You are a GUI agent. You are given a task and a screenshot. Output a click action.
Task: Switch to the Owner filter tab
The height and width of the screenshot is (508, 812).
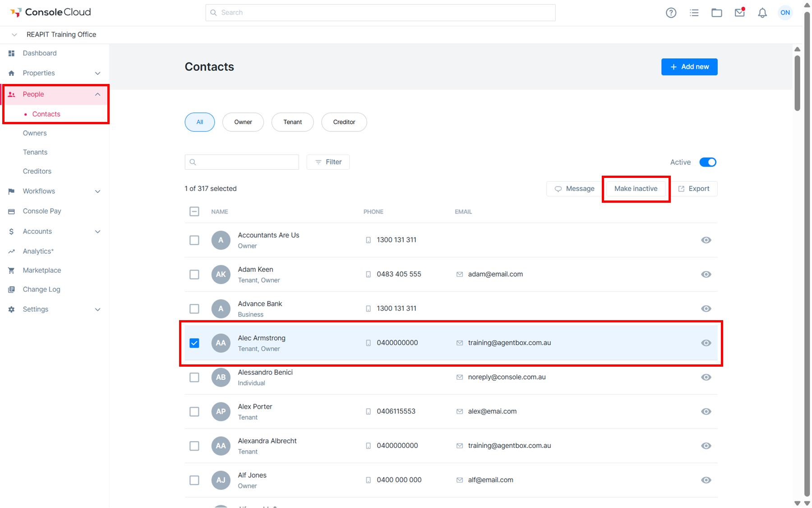243,122
